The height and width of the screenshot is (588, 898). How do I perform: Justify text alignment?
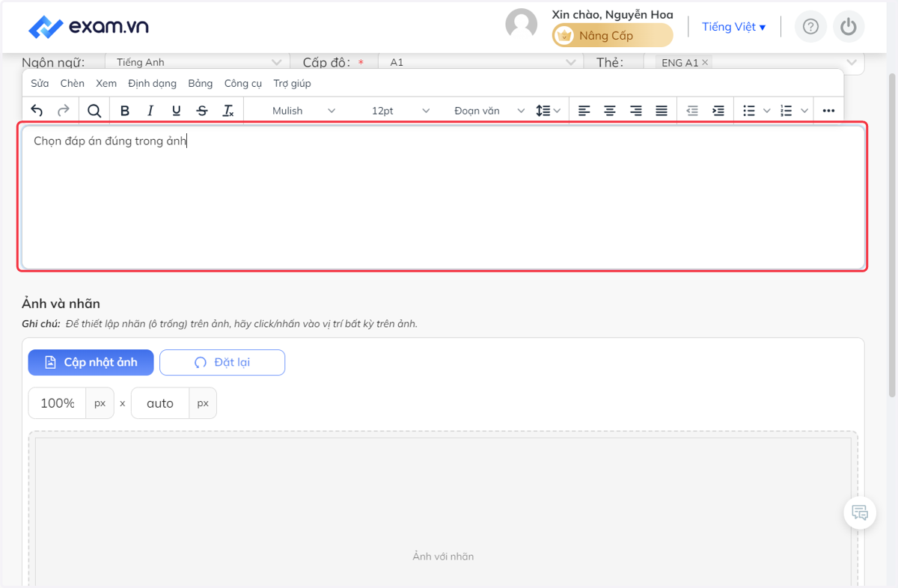click(x=662, y=111)
